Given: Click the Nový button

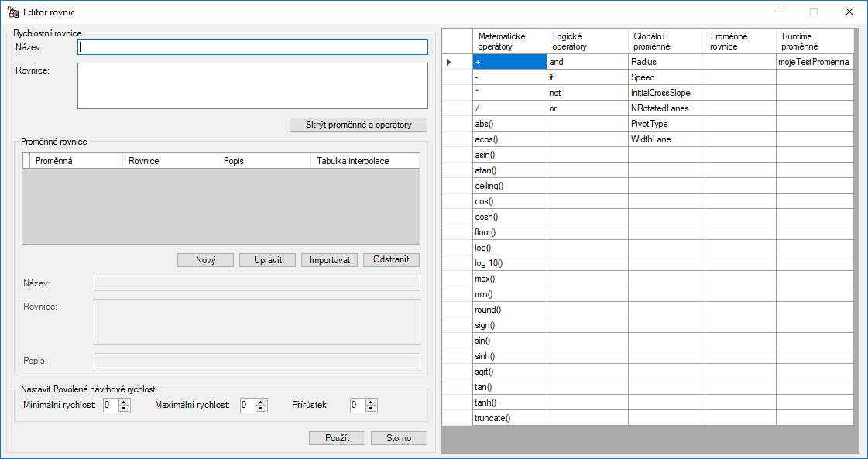Looking at the screenshot, I should pyautogui.click(x=205, y=260).
